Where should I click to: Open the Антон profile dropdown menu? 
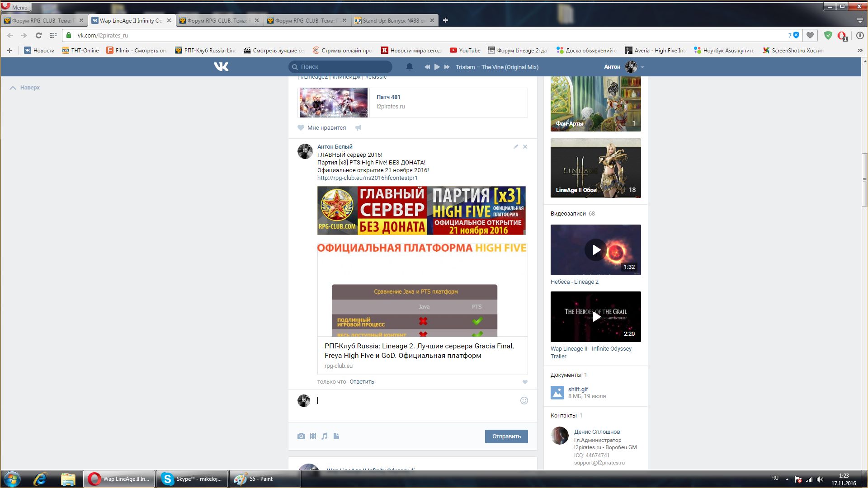coord(624,67)
